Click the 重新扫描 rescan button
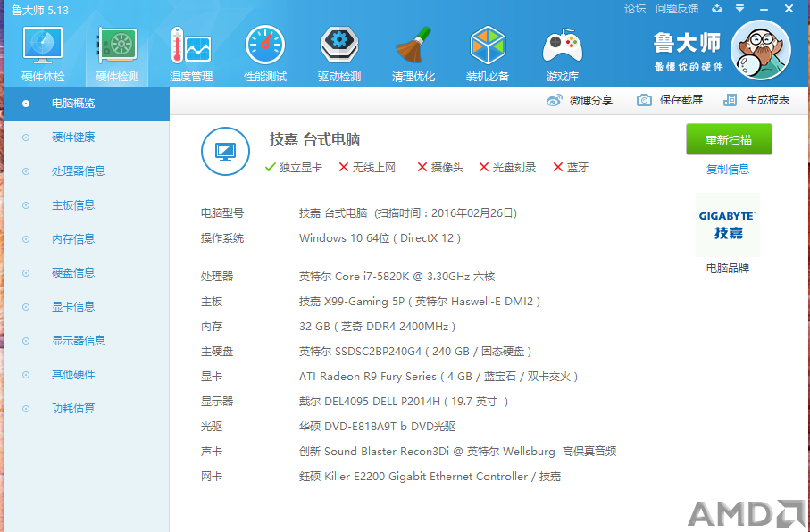Screen dimensions: 810x532 (729, 139)
